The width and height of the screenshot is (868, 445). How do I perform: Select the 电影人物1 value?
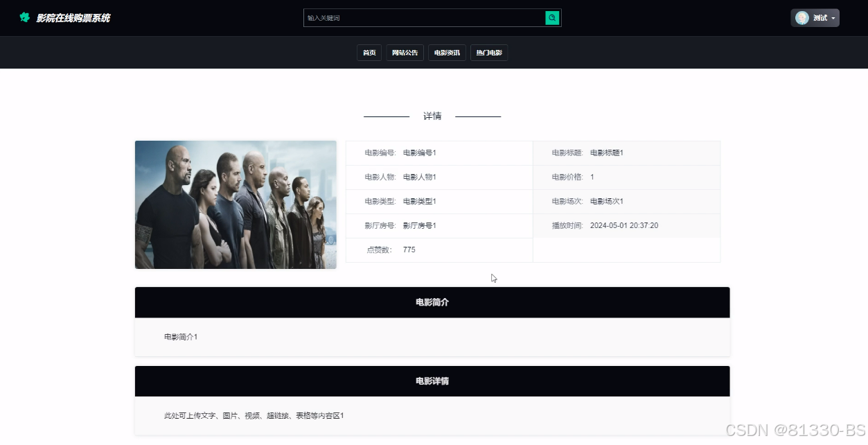pos(420,177)
